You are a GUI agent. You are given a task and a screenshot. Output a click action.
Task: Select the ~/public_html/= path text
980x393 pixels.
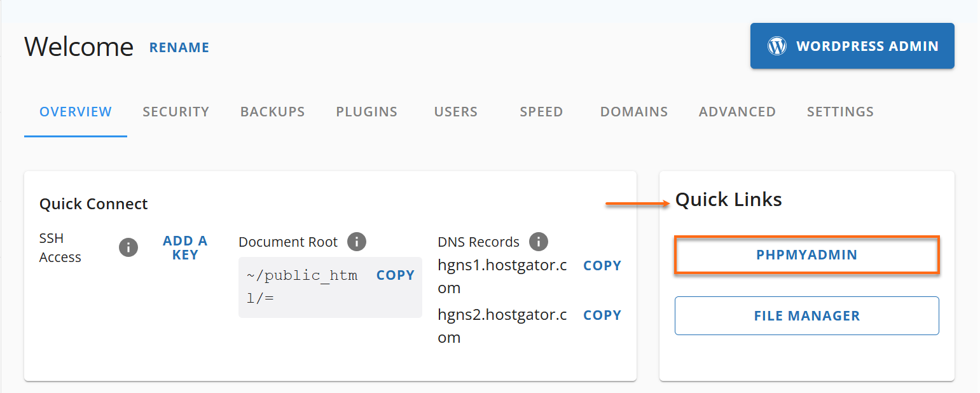302,286
